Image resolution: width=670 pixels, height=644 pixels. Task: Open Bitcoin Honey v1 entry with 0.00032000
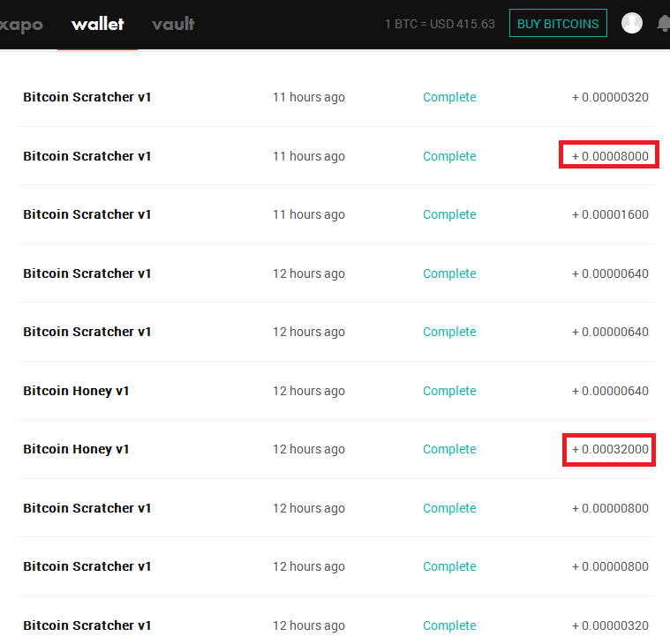[x=76, y=449]
